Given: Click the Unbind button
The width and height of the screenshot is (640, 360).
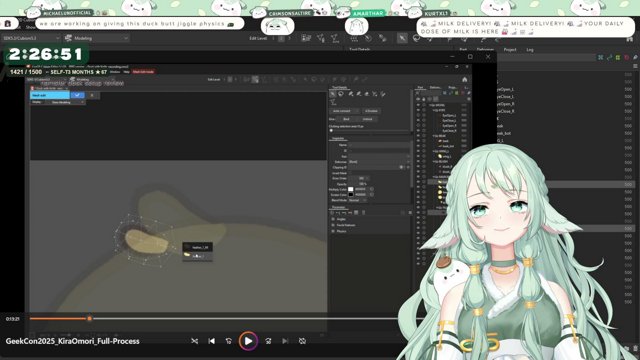Looking at the screenshot, I should 367,119.
